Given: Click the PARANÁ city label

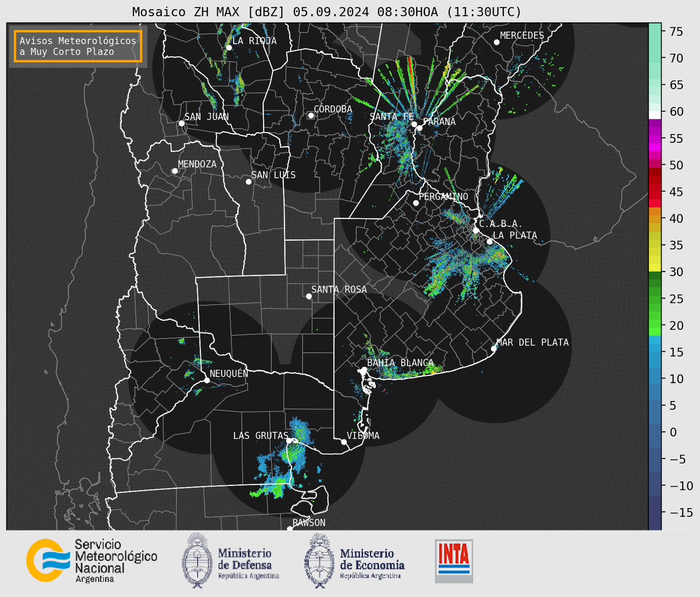Looking at the screenshot, I should click(x=439, y=122).
